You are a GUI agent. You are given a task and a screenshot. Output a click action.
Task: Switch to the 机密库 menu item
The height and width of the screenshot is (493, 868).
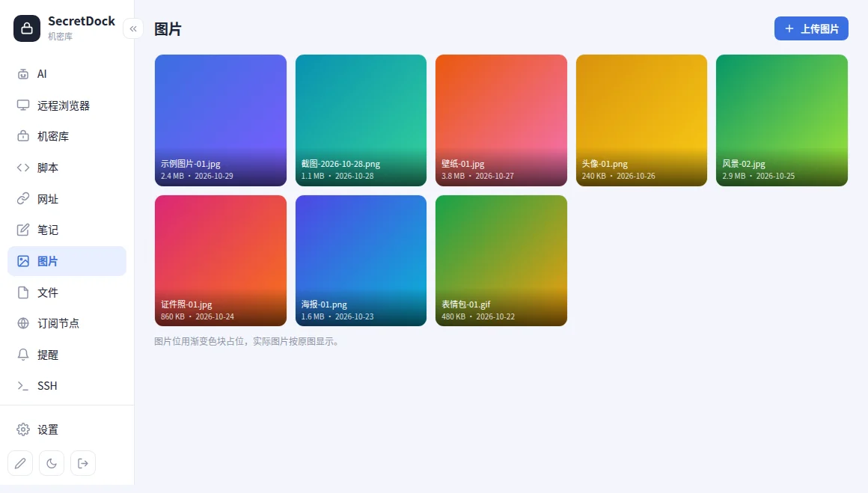pyautogui.click(x=67, y=136)
